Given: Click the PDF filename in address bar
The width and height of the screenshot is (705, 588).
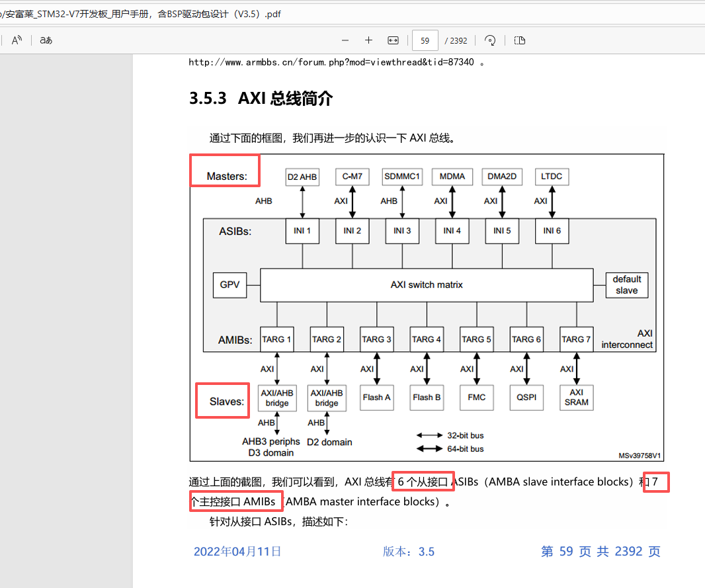Looking at the screenshot, I should [140, 14].
